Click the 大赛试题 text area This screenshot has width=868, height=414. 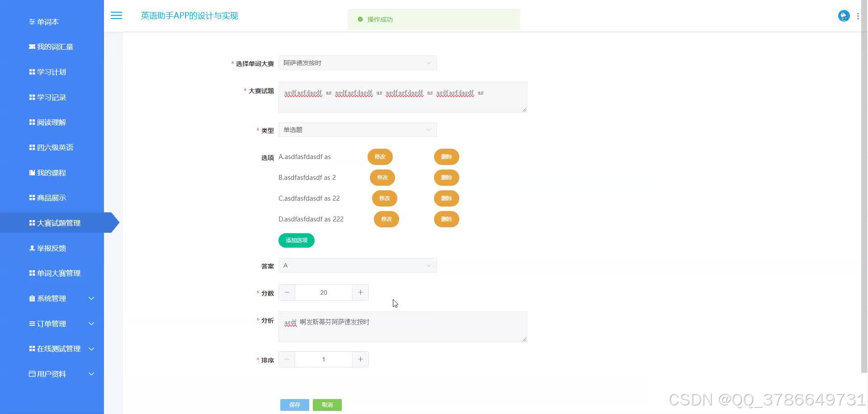click(x=403, y=97)
